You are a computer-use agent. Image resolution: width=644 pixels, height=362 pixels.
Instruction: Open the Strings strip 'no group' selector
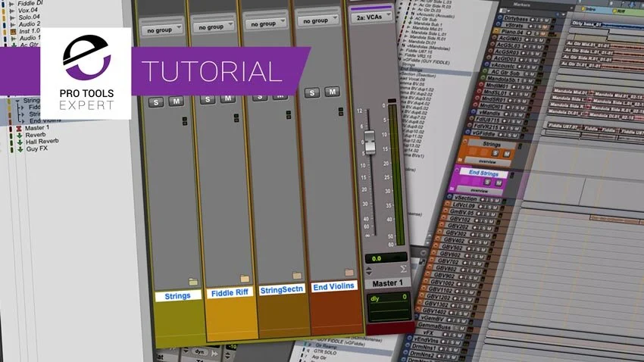tap(162, 30)
